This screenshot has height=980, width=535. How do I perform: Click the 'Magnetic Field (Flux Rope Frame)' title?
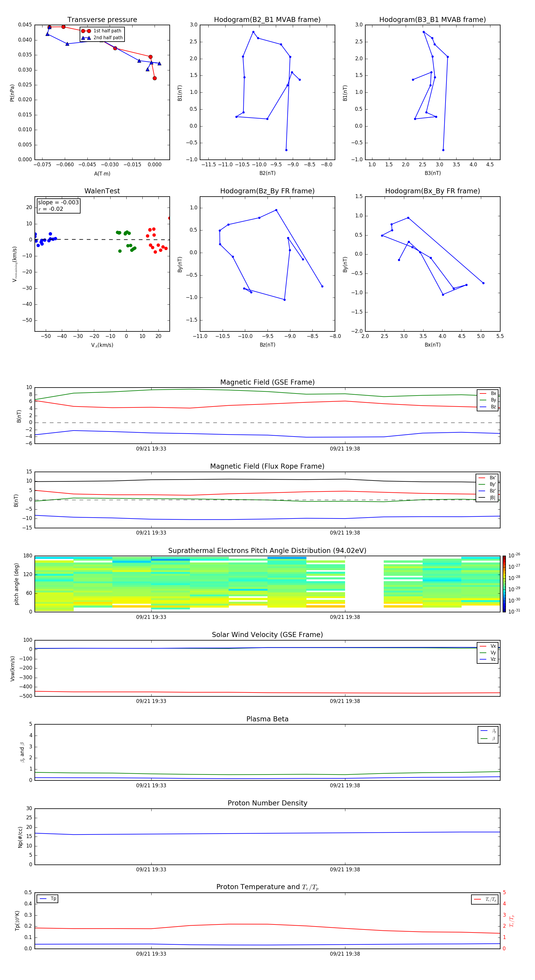267,467
